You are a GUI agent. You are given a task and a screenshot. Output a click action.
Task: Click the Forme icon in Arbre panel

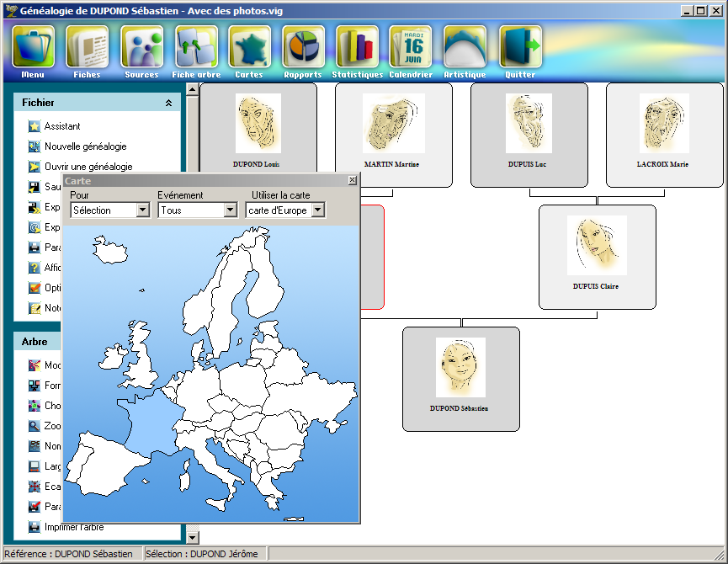(35, 386)
